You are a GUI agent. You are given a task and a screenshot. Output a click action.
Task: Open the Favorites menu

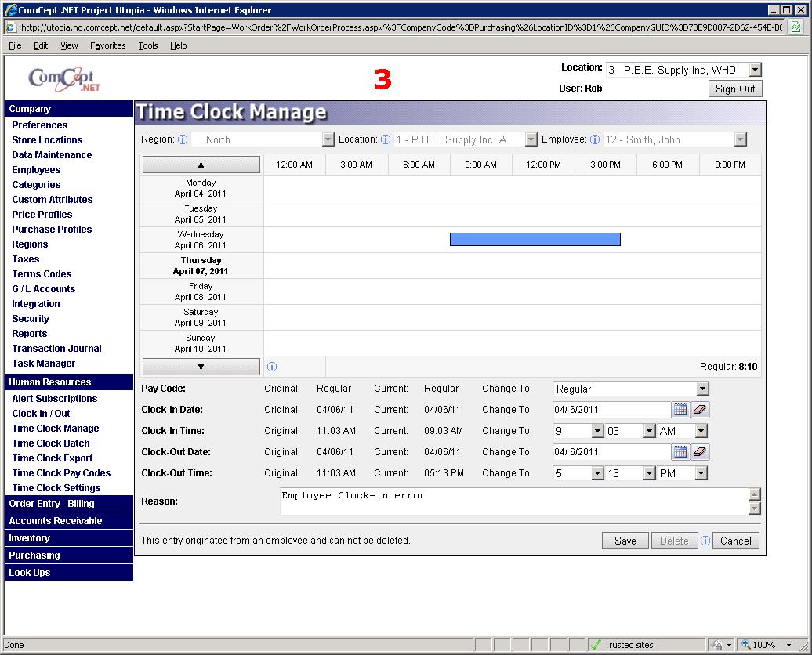coord(107,45)
